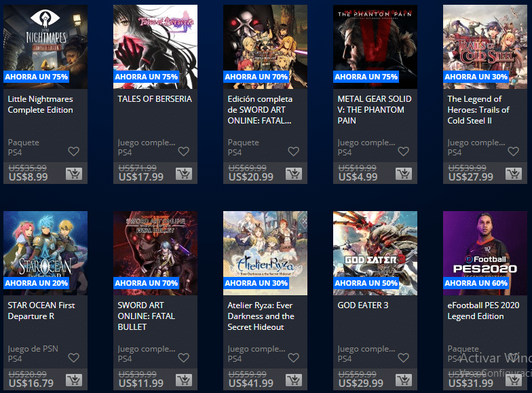Add Little Nightmares Complete Edition to cart
The height and width of the screenshot is (393, 532).
coord(74,174)
